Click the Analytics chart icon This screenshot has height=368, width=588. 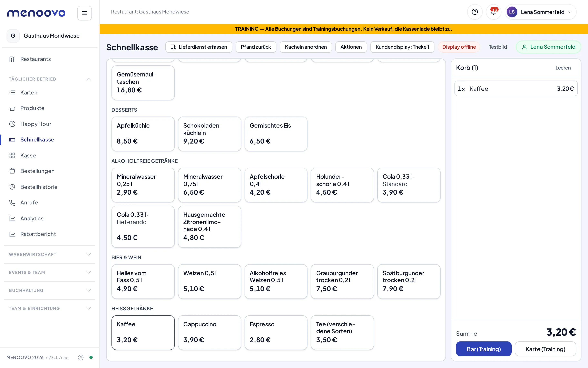point(12,219)
